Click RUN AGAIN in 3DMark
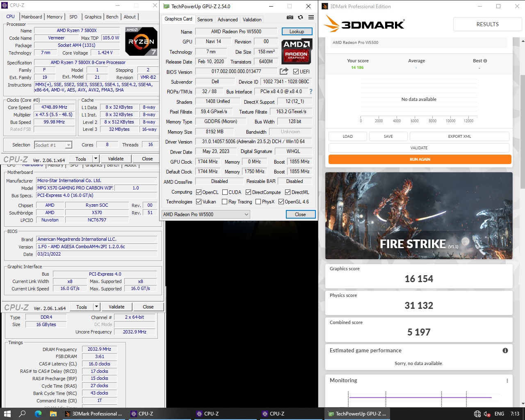525x420 pixels. [x=420, y=159]
